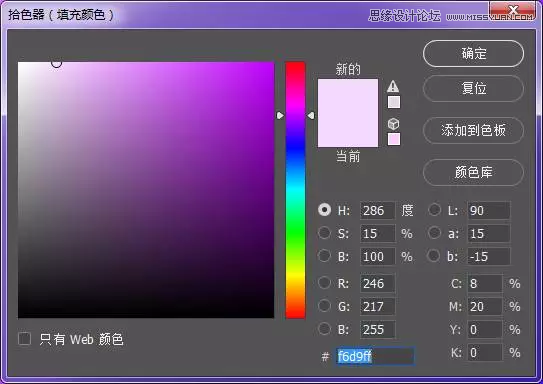Select the in-gamut gray color swatch
Viewport: 543px width, 384px height.
click(394, 102)
